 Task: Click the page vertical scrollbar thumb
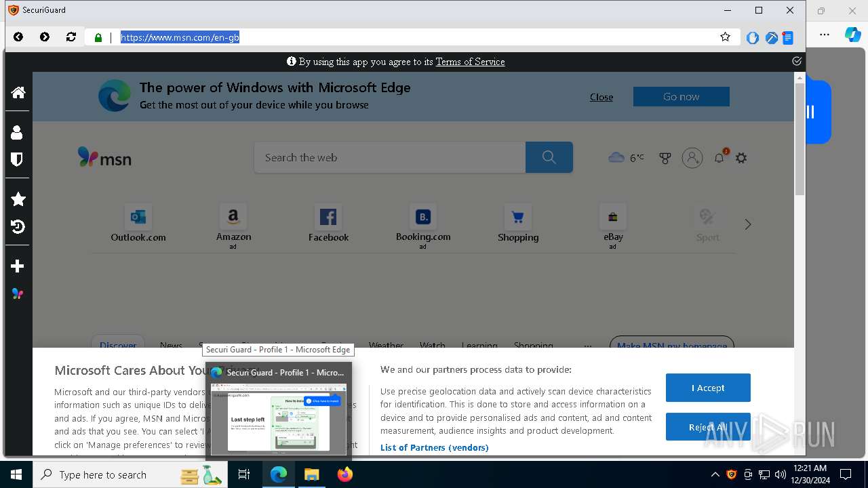800,139
